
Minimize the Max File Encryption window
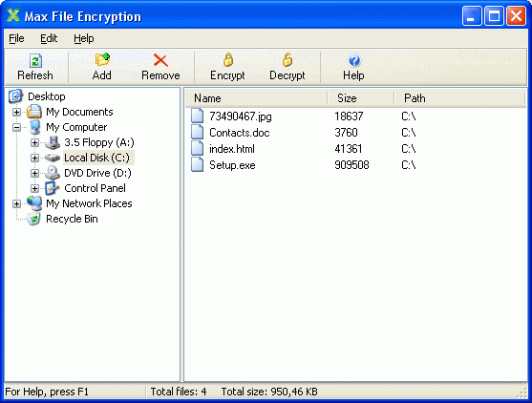pos(472,16)
